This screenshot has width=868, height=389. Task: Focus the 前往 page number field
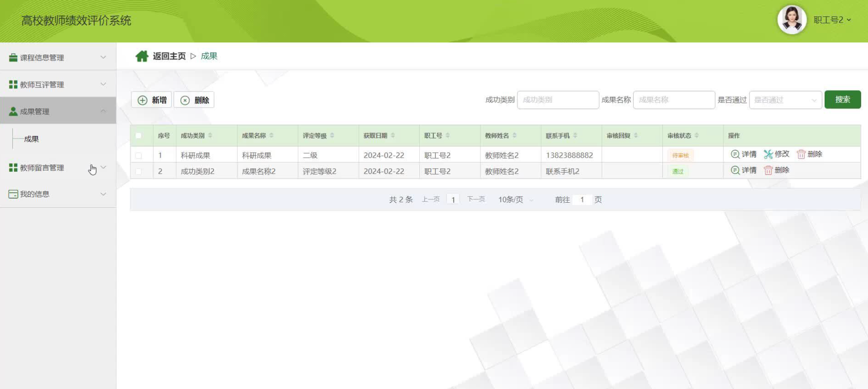[582, 200]
